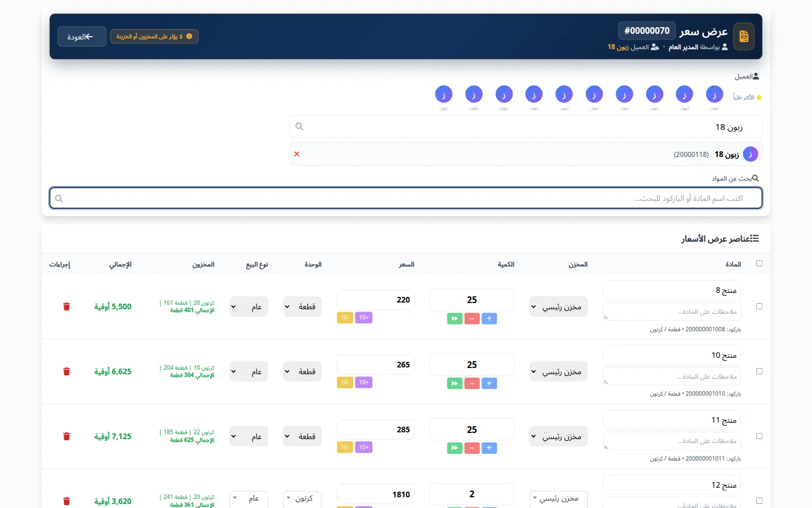The width and height of the screenshot is (812, 508).
Task: Click the customer search field showing زبون 18
Action: [526, 127]
